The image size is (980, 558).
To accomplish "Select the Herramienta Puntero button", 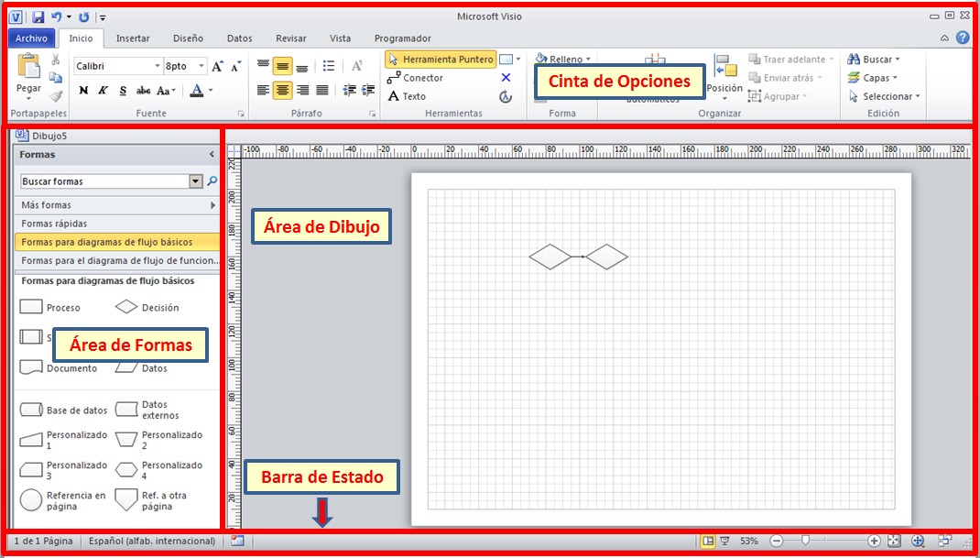I will 441,60.
